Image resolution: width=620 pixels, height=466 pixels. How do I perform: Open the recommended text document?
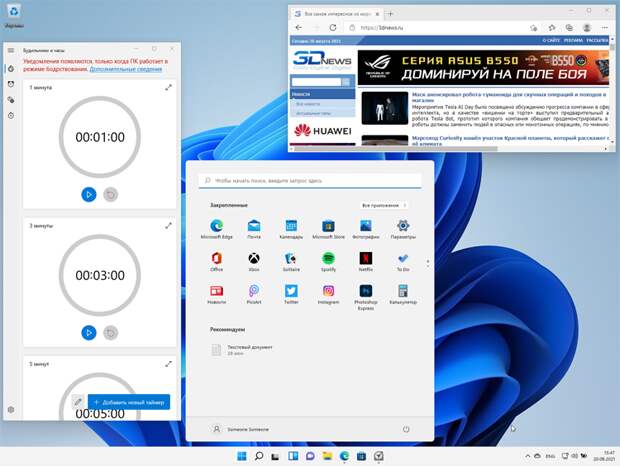point(242,350)
